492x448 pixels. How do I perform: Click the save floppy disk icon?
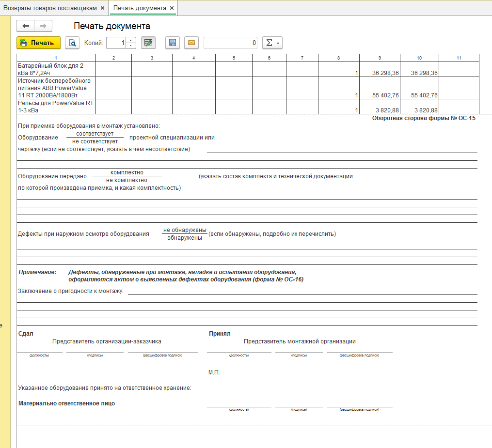(173, 43)
